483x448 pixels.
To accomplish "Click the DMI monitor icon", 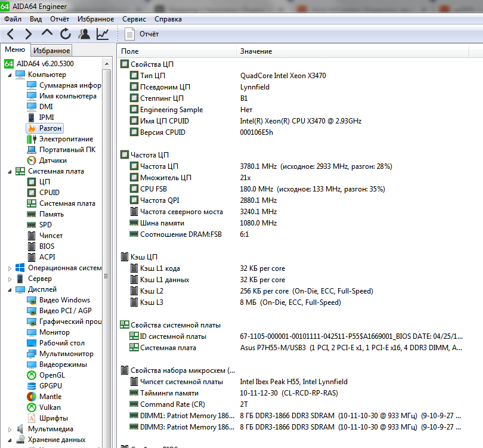I will (32, 107).
